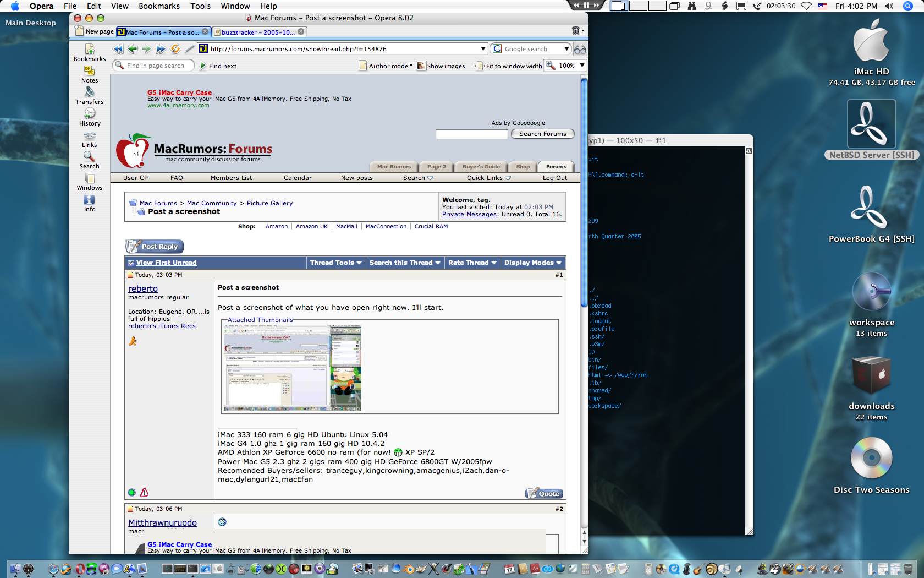
Task: Open the forum Search dropdown in navbar
Action: pyautogui.click(x=418, y=178)
